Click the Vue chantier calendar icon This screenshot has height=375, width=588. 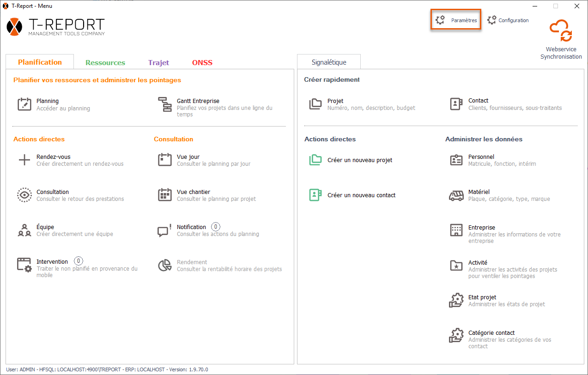coord(164,195)
